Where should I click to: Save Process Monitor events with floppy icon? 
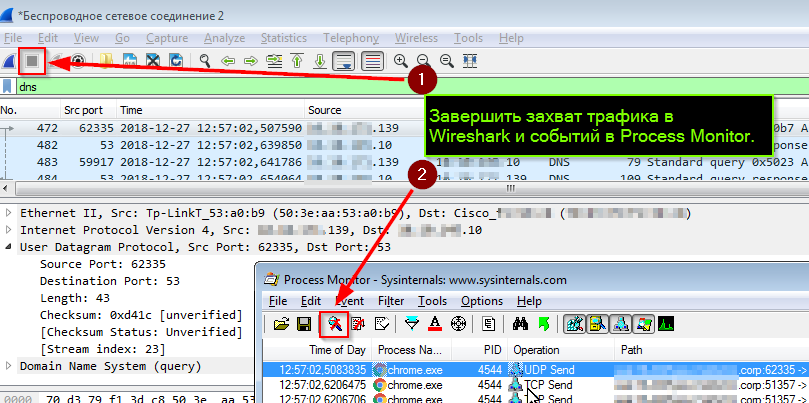304,324
